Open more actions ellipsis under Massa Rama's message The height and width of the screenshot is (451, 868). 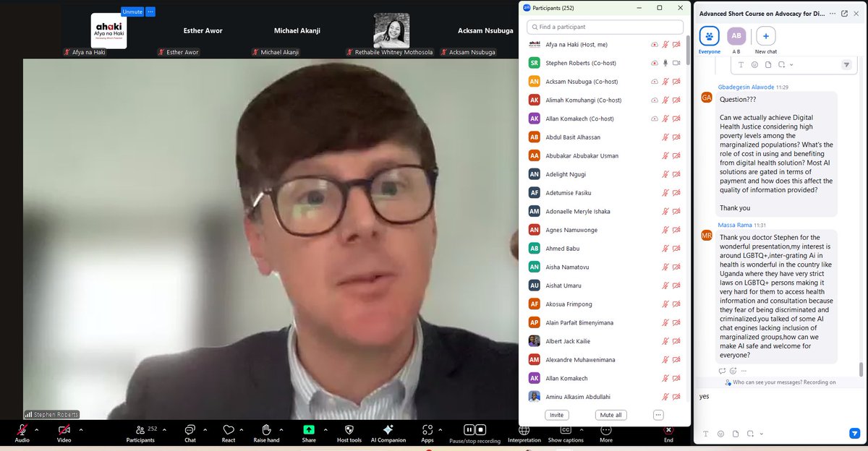tap(745, 371)
